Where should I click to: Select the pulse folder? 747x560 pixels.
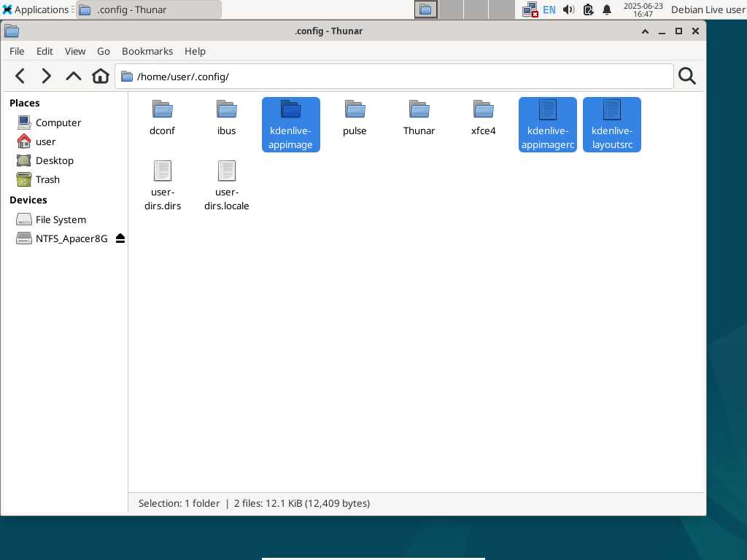click(x=355, y=117)
